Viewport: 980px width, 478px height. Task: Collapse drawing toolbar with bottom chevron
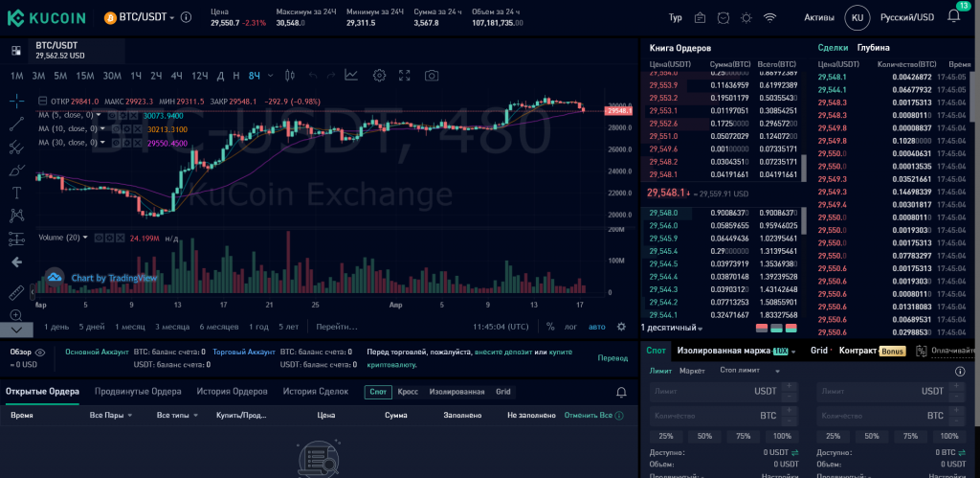click(x=17, y=330)
